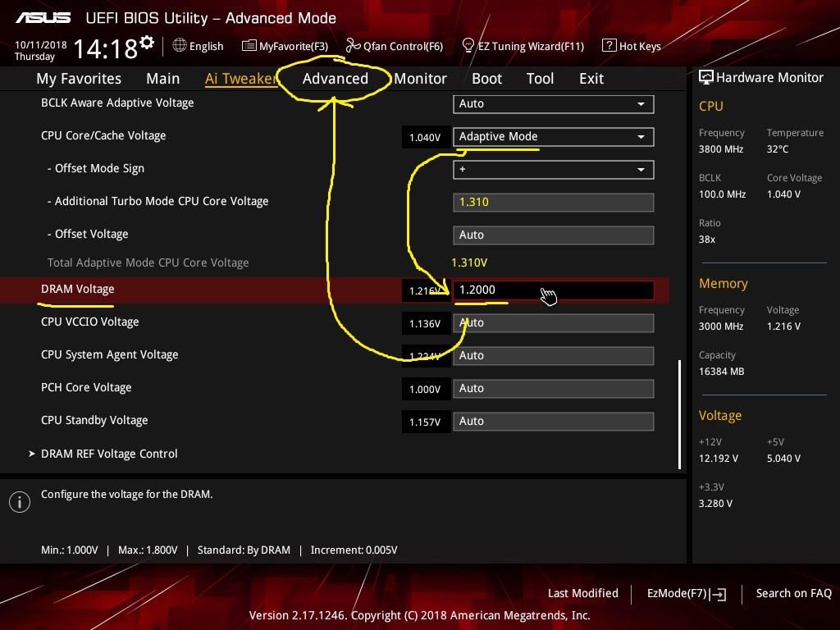840x630 pixels.
Task: Select CPU Standby Voltage label
Action: (94, 421)
